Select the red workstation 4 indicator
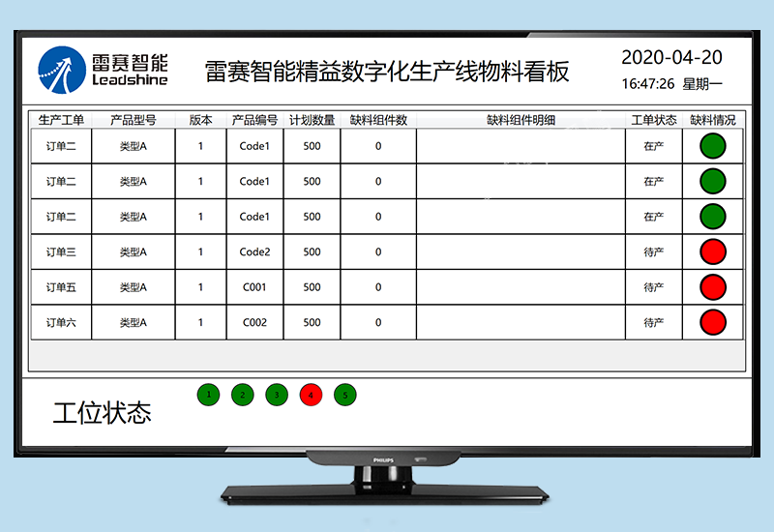Image resolution: width=774 pixels, height=532 pixels. click(311, 395)
